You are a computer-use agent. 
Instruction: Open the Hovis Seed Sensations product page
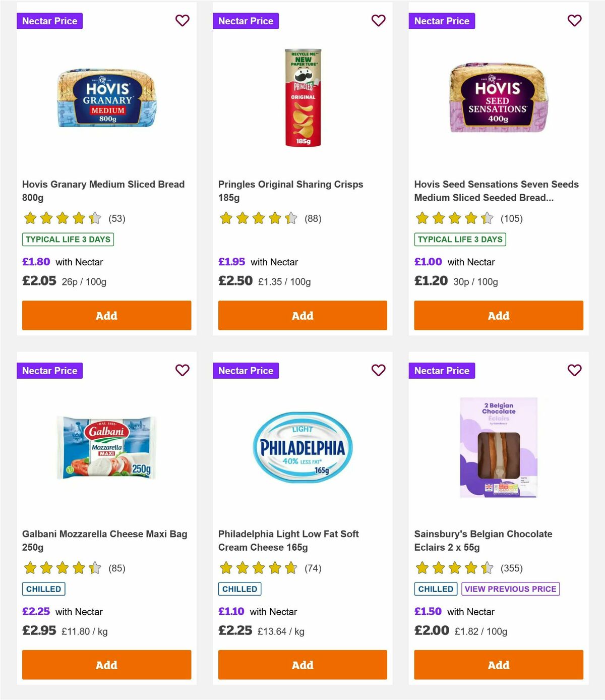click(496, 191)
